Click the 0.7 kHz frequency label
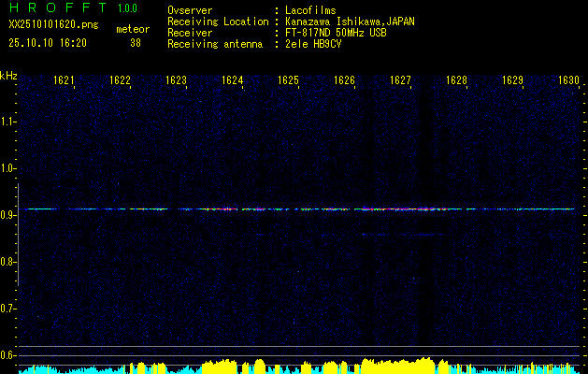 8,308
